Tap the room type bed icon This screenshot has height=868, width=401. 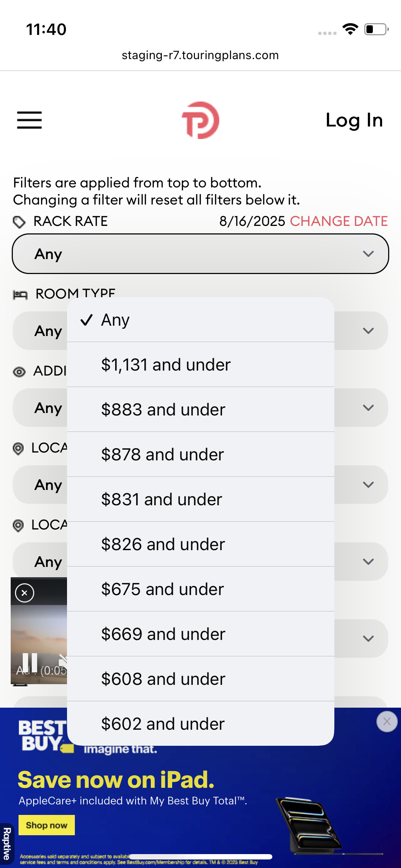(x=20, y=295)
